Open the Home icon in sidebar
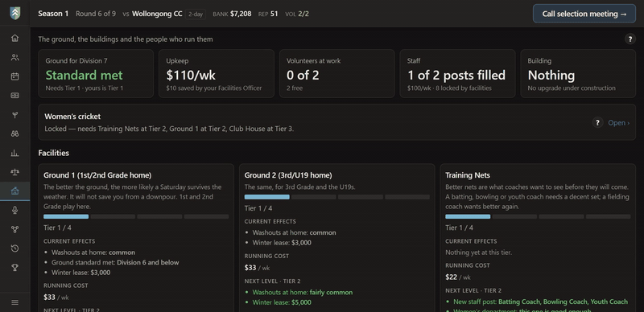The width and height of the screenshot is (644, 312). click(x=14, y=38)
